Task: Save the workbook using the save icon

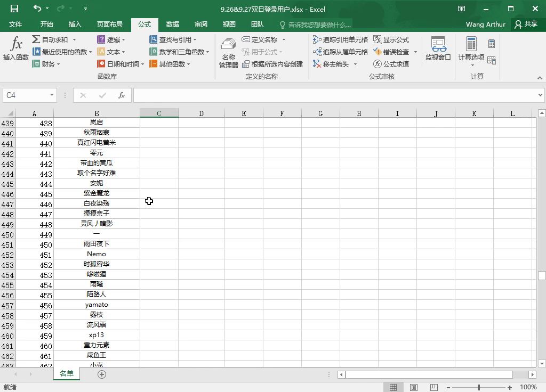Action: 14,9
